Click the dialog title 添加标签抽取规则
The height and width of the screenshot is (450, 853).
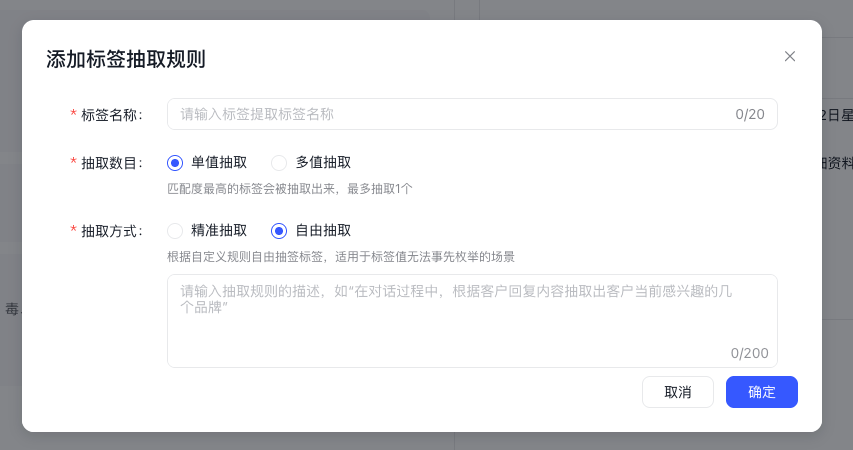[x=126, y=58]
